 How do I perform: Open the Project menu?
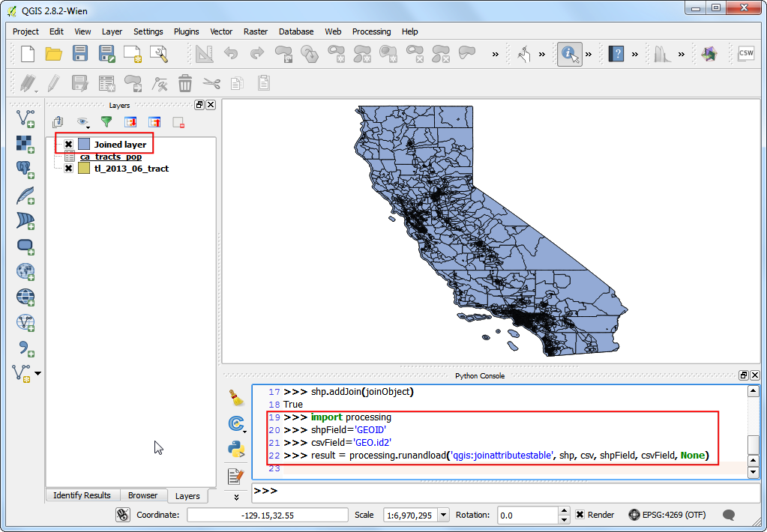tap(25, 31)
